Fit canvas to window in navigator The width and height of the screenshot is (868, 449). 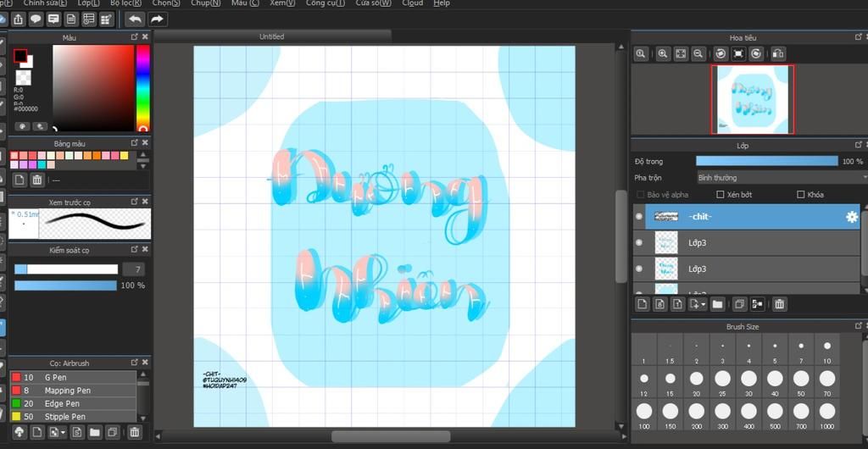coord(681,53)
